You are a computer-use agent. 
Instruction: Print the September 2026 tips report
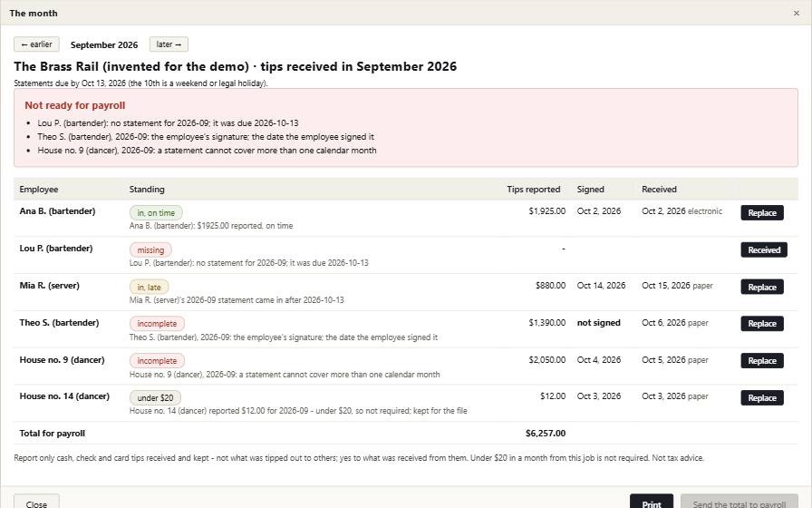click(652, 502)
